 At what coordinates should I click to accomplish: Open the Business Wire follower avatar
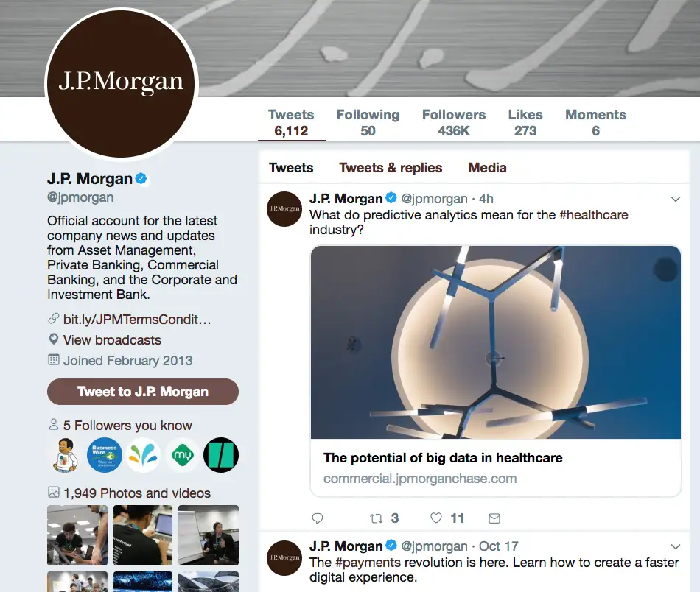coord(104,455)
